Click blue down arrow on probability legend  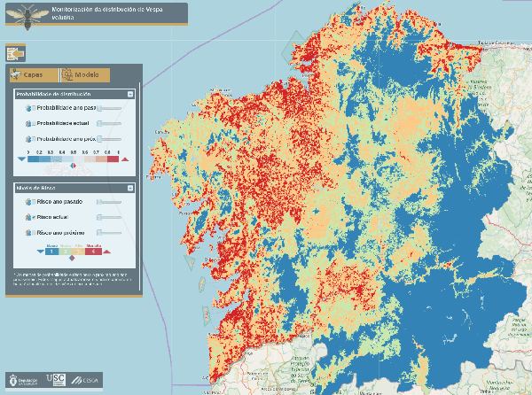tap(21, 159)
